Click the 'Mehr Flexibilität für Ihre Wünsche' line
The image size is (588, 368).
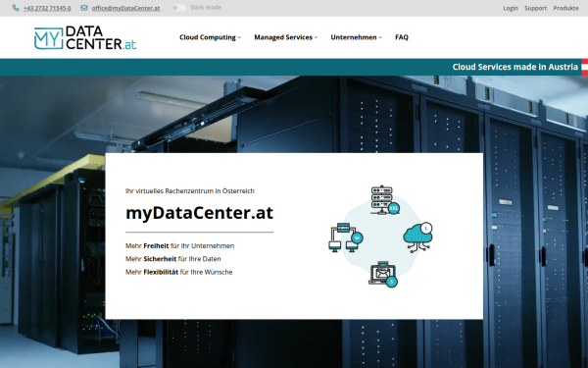coord(179,272)
